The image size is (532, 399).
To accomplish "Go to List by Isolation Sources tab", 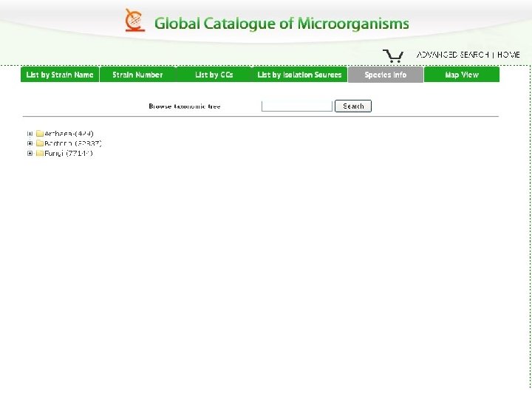I will (x=299, y=75).
